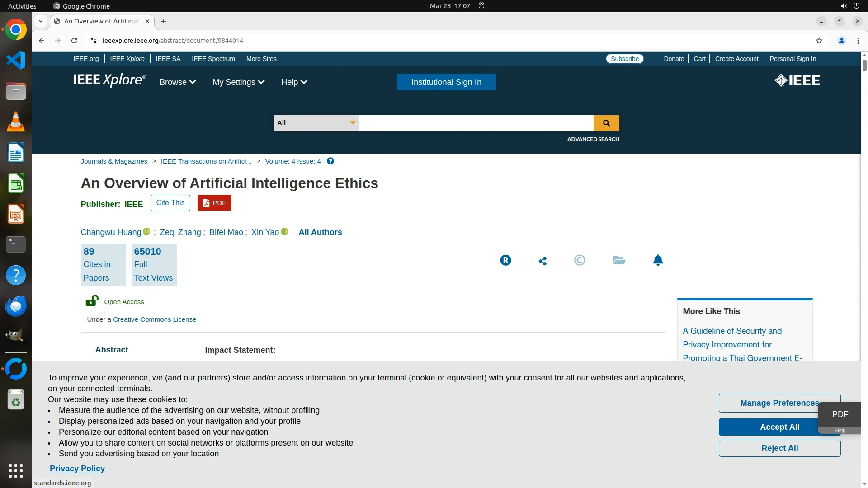Expand the Browse menu
Image resolution: width=868 pixels, height=488 pixels.
[177, 82]
